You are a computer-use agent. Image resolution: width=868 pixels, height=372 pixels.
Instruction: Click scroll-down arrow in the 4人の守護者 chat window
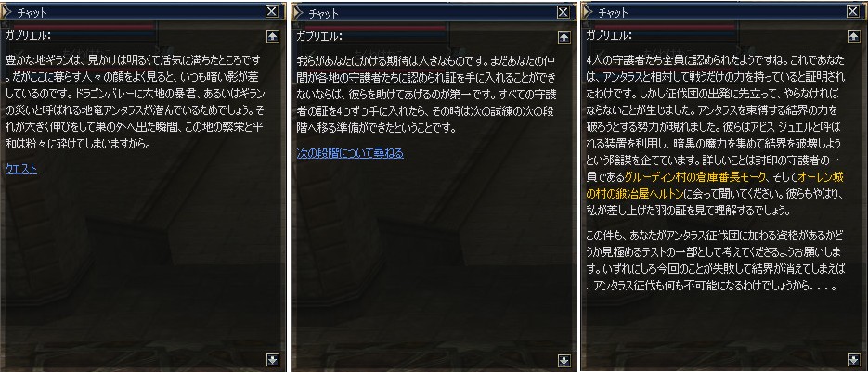[x=853, y=360]
